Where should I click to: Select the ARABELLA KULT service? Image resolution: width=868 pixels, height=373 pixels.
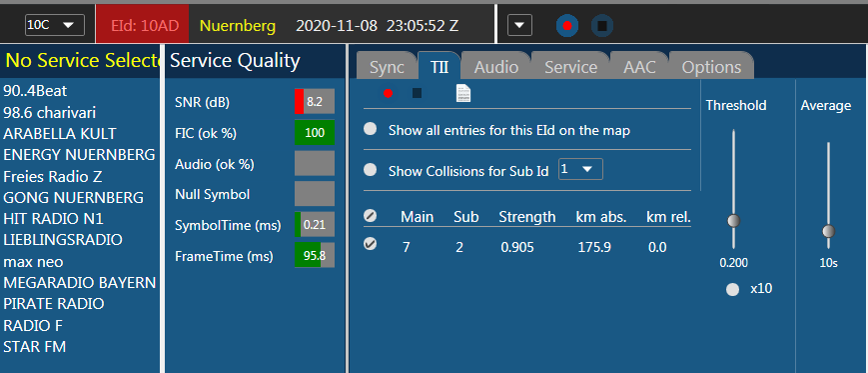tap(60, 134)
